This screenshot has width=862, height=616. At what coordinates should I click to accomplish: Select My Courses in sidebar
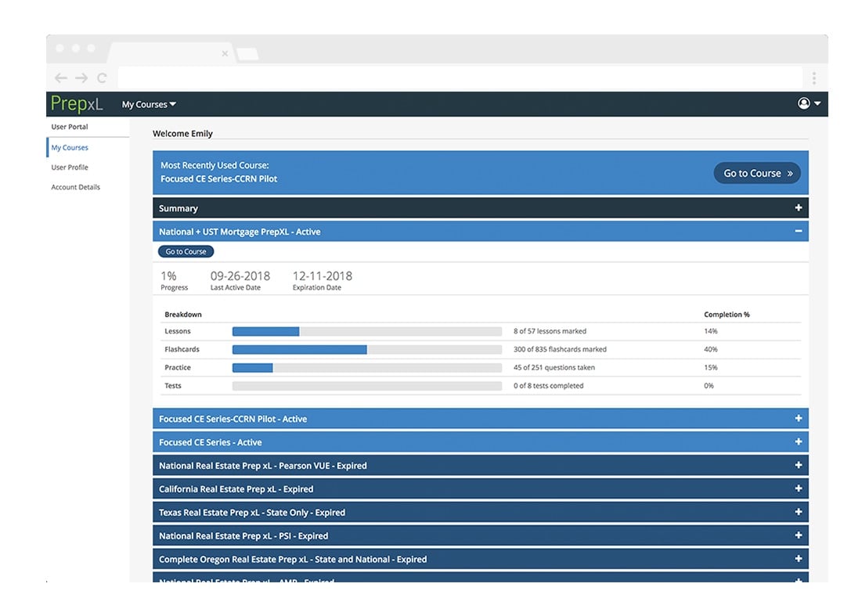coord(69,147)
